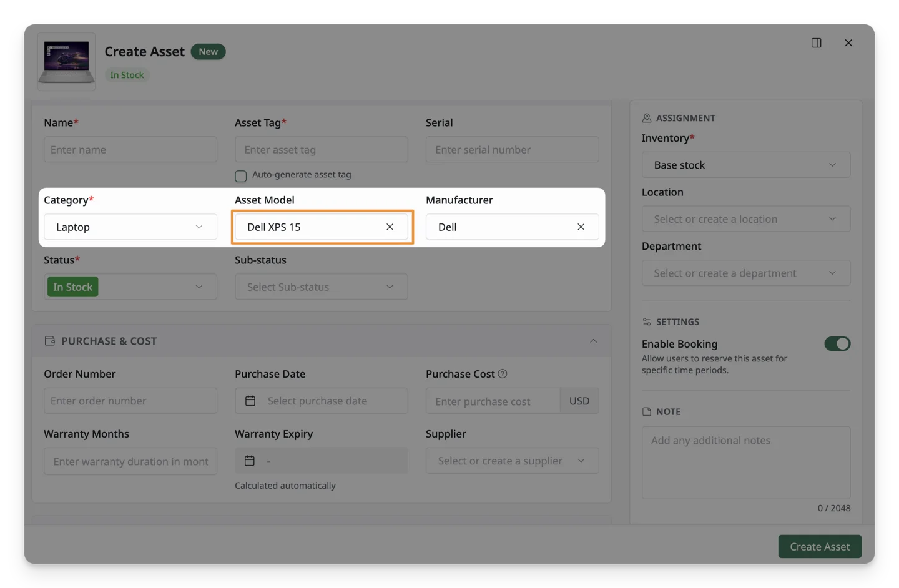The image size is (899, 588).
Task: Click the green New badge
Action: point(209,52)
